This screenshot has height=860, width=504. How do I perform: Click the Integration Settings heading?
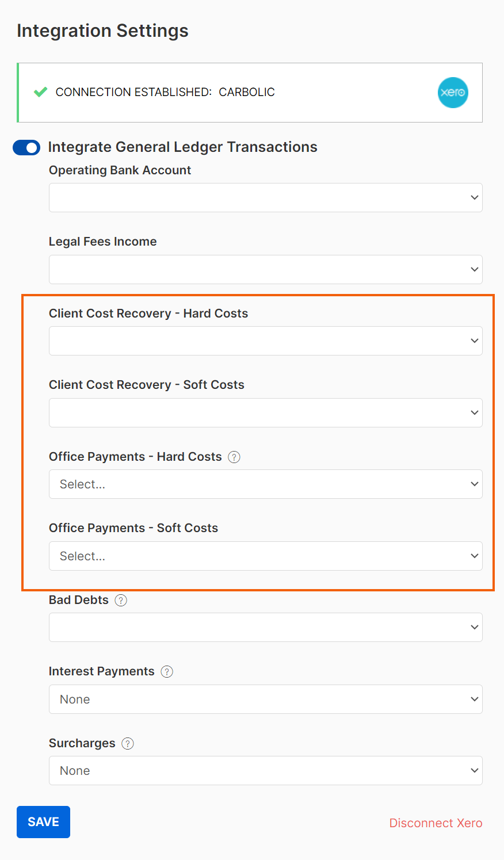pyautogui.click(x=102, y=30)
